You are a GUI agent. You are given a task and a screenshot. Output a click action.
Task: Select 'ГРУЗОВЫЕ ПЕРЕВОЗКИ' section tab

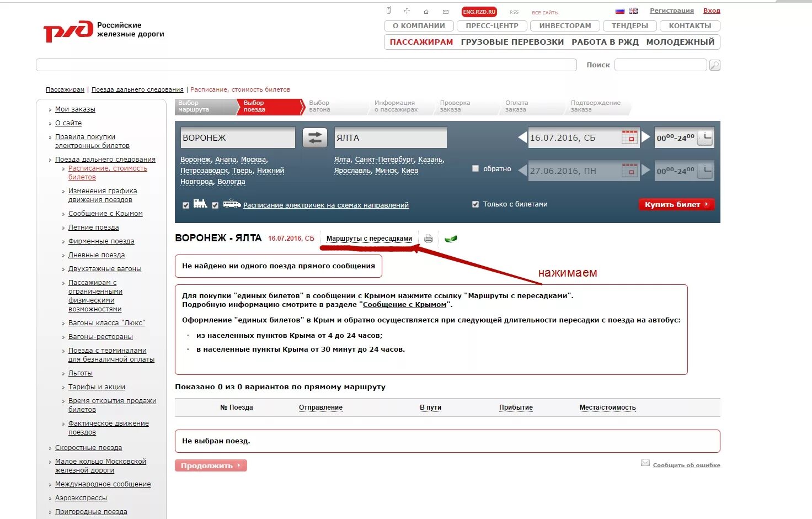tap(512, 42)
